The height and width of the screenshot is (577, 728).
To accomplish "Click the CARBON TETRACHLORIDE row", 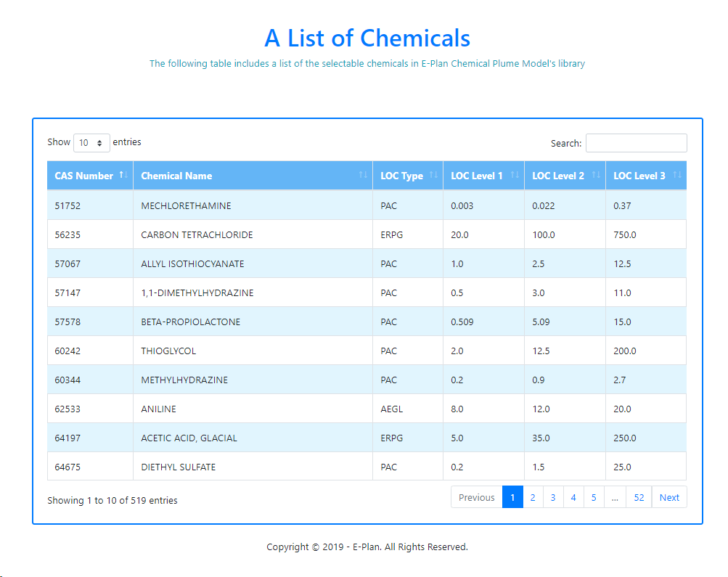I will 197,234.
